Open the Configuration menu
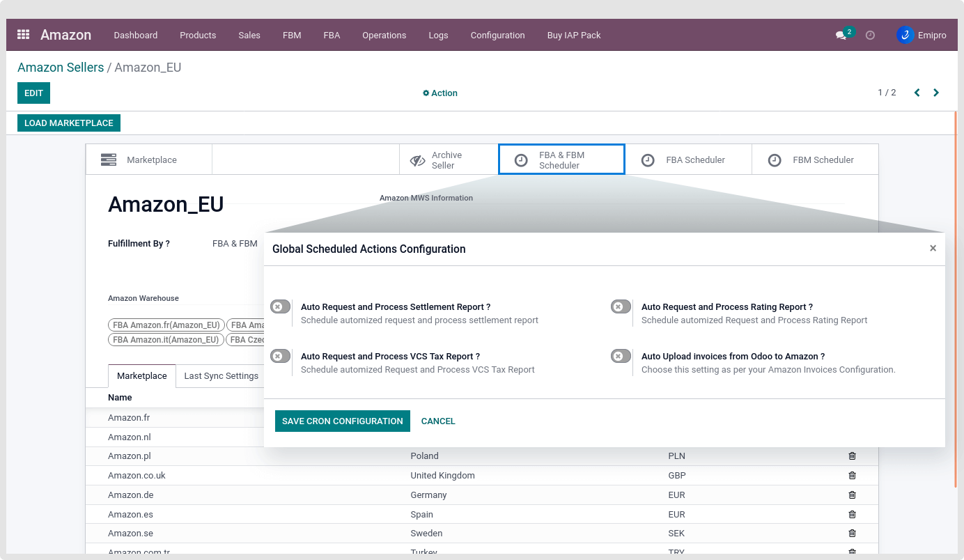Viewport: 964px width, 560px height. pyautogui.click(x=497, y=36)
